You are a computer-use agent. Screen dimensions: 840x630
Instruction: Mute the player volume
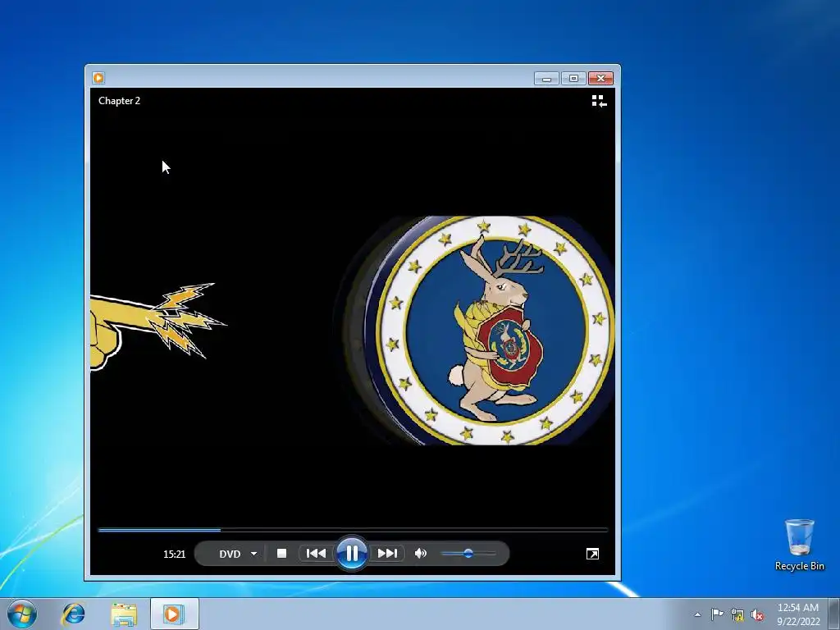coord(421,554)
